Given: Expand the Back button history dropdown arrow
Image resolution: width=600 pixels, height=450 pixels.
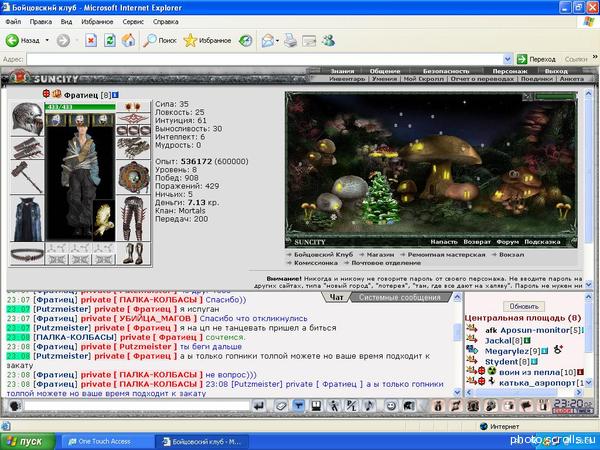Looking at the screenshot, I should (46, 41).
